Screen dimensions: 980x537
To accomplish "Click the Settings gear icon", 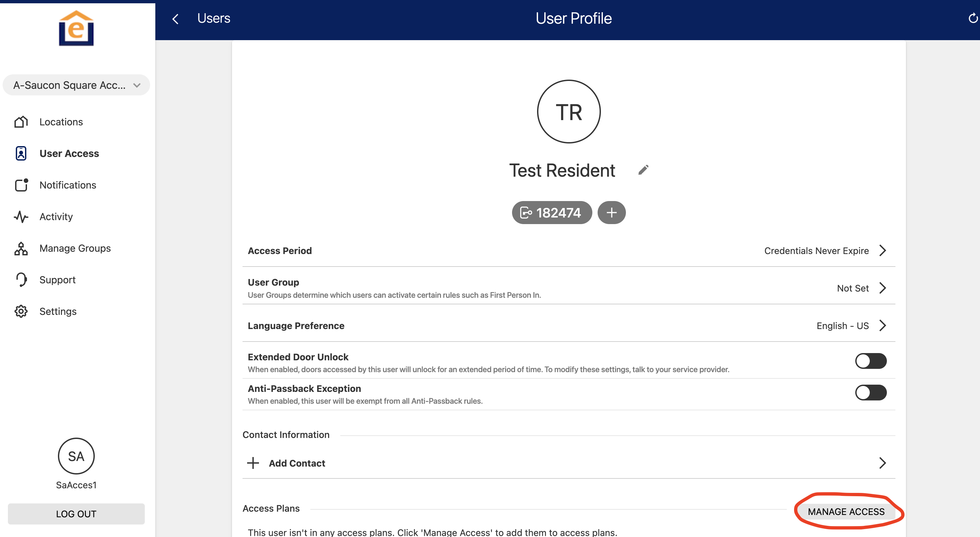I will click(21, 312).
